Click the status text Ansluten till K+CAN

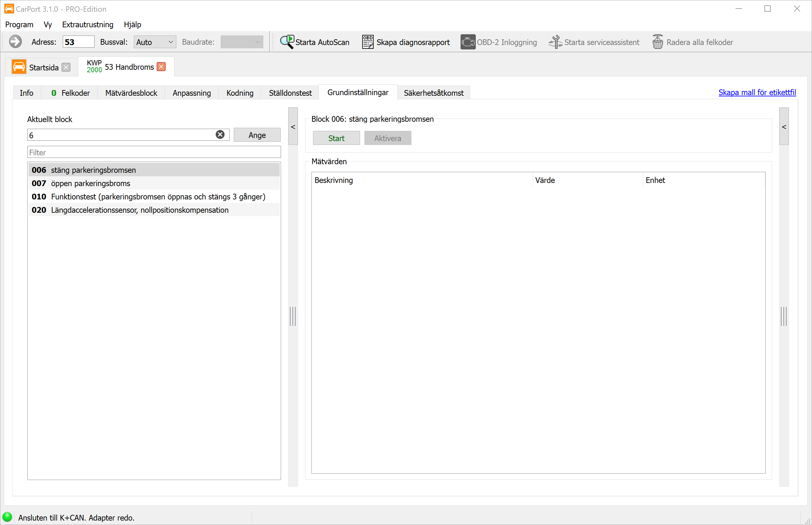coord(76,517)
